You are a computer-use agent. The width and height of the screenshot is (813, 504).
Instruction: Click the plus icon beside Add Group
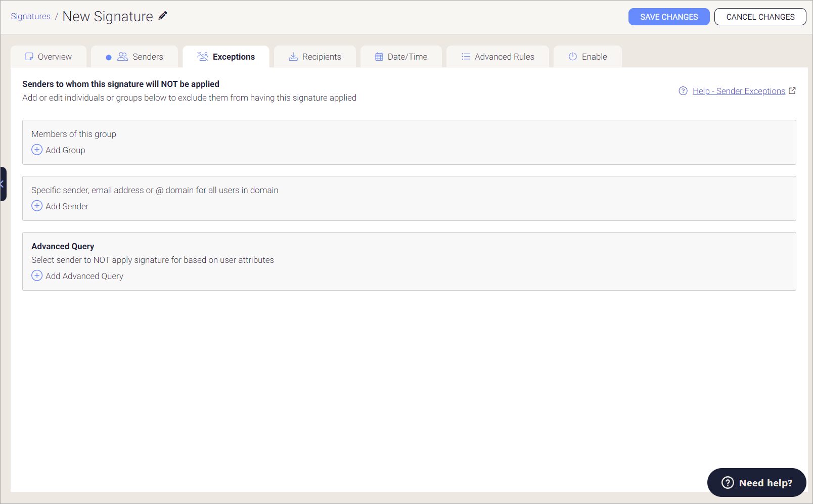point(36,150)
